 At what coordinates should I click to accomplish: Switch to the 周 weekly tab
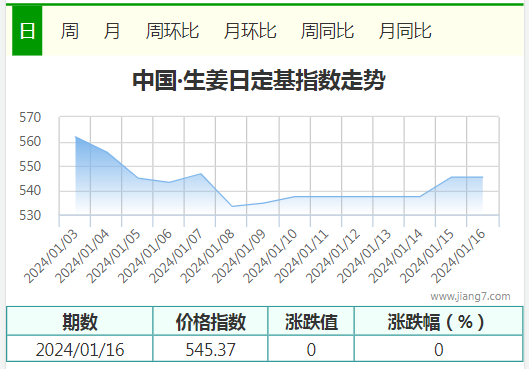click(x=69, y=31)
